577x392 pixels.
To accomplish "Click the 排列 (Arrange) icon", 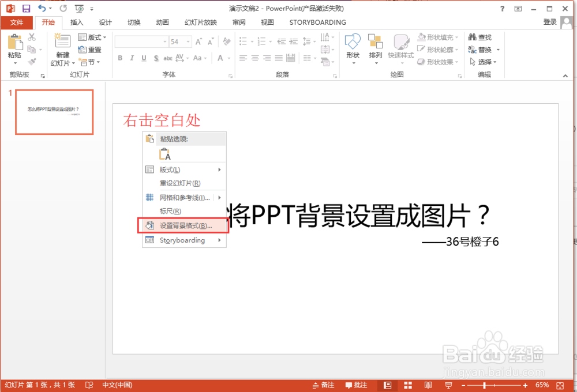I will coord(375,48).
